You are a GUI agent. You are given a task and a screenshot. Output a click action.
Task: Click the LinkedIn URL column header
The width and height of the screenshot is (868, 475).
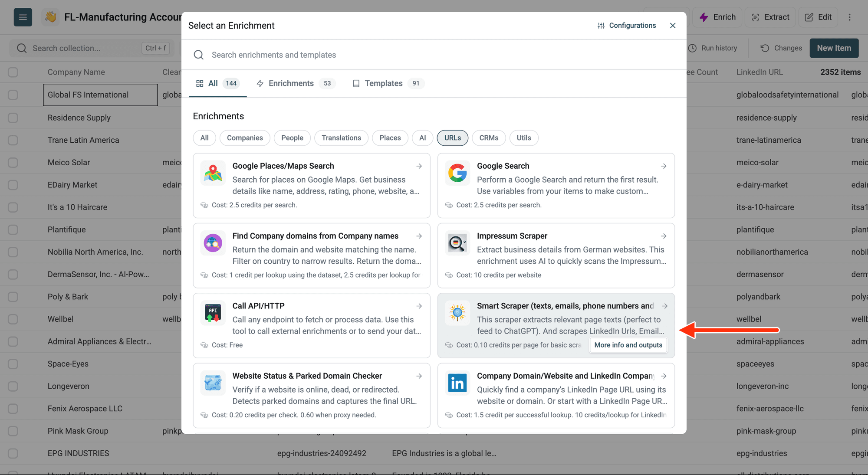pos(759,72)
